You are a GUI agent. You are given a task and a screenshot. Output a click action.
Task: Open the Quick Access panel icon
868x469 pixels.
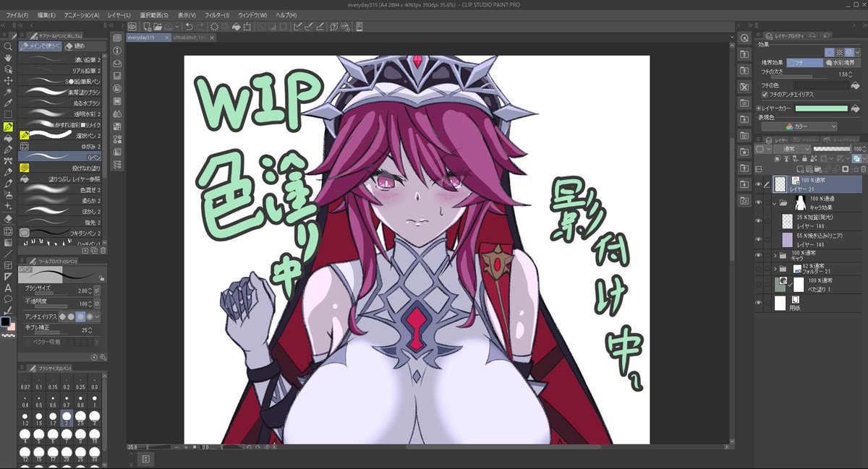pos(117,38)
